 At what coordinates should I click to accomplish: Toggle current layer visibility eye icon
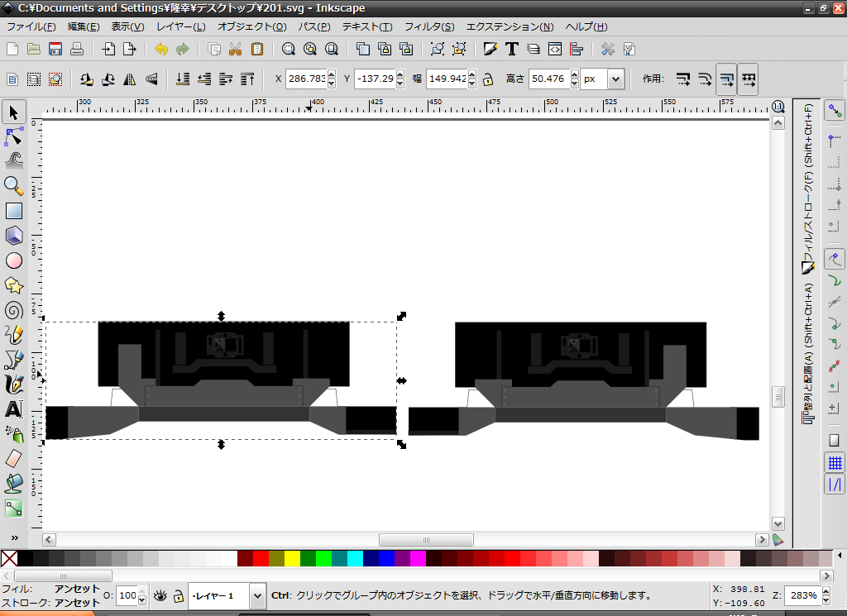pos(160,595)
